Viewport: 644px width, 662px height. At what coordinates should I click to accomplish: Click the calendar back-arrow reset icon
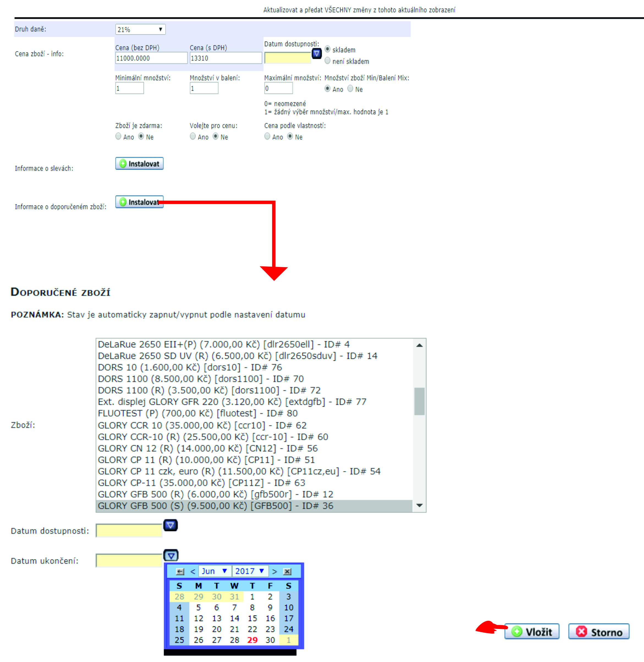pyautogui.click(x=180, y=572)
